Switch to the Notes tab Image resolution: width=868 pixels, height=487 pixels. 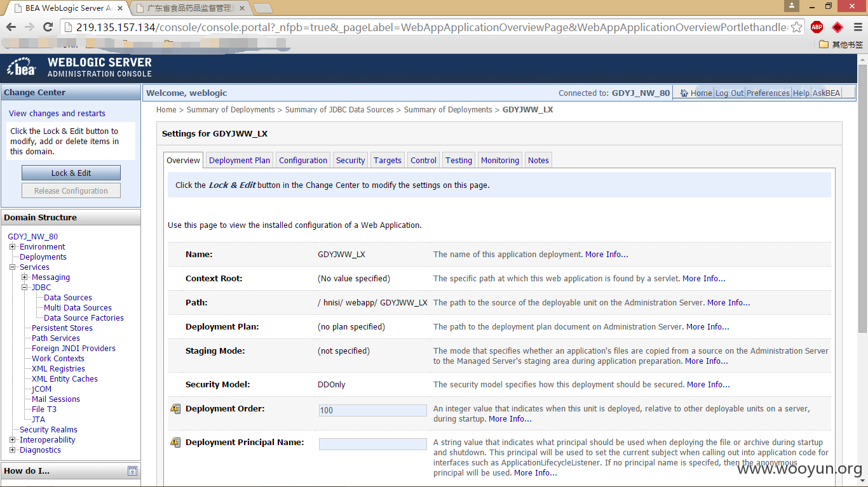pos(538,160)
